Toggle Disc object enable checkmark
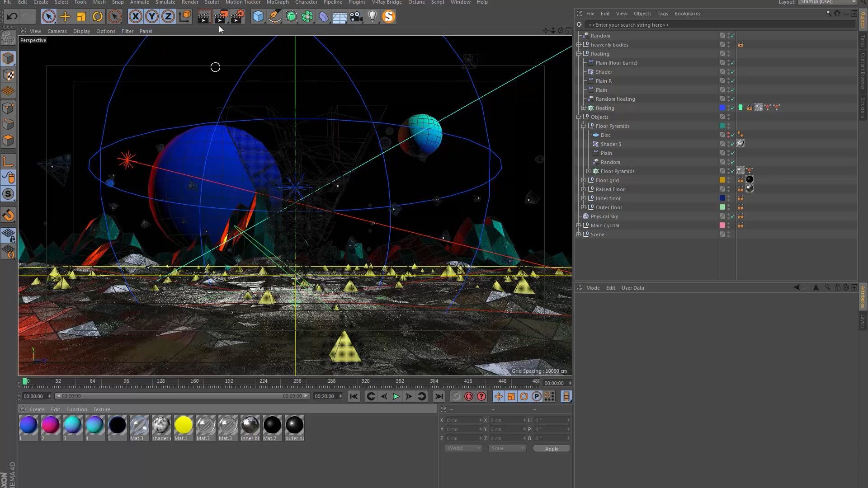 click(x=733, y=135)
